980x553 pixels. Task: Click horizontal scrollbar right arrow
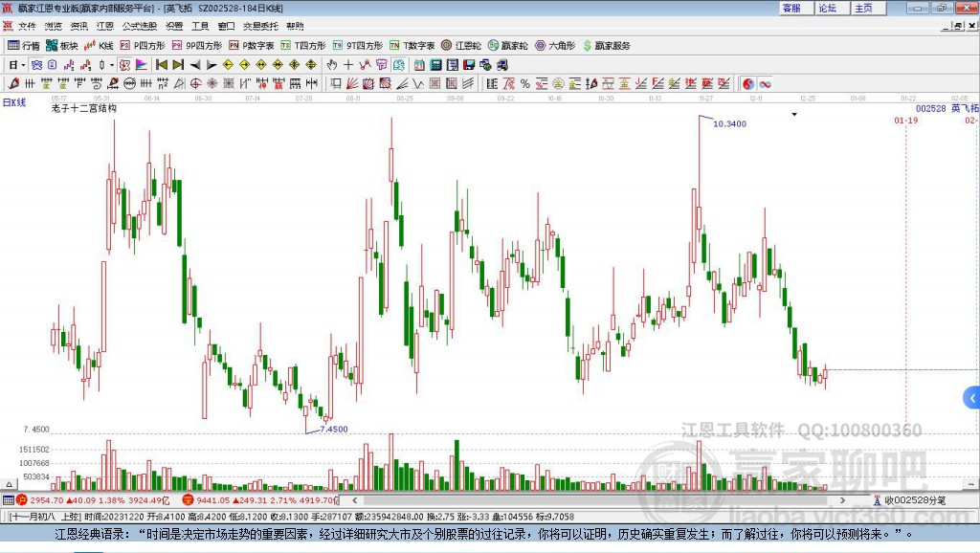pyautogui.click(x=842, y=500)
